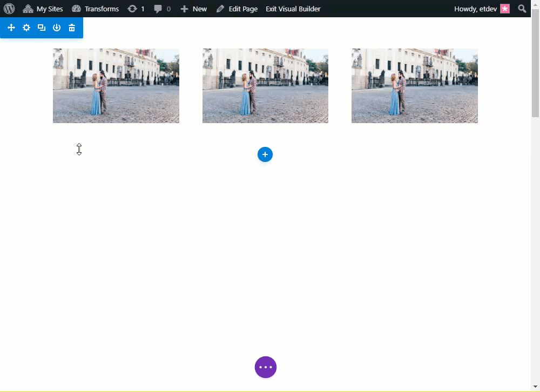The height and width of the screenshot is (392, 540).
Task: Click the pink user avatar icon
Action: coord(505,9)
